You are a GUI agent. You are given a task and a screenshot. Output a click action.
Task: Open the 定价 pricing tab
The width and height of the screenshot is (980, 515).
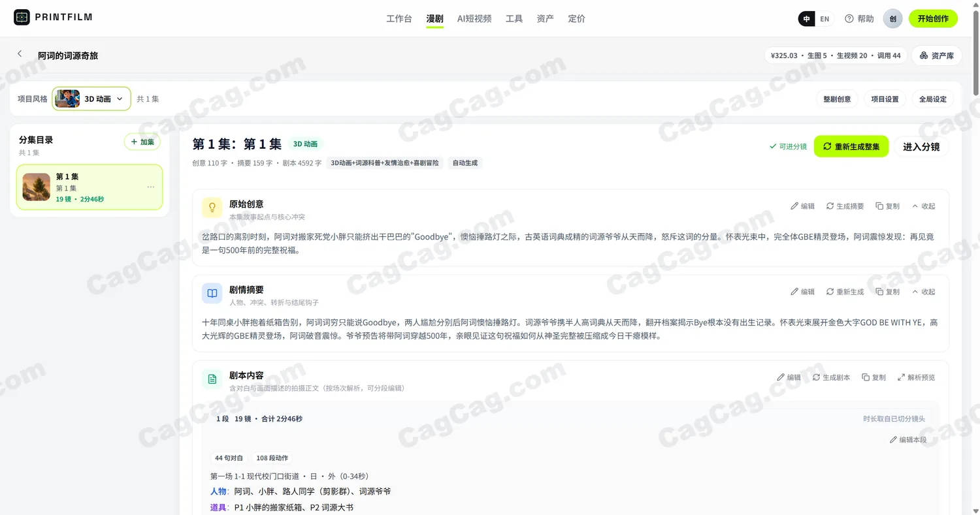coord(577,19)
